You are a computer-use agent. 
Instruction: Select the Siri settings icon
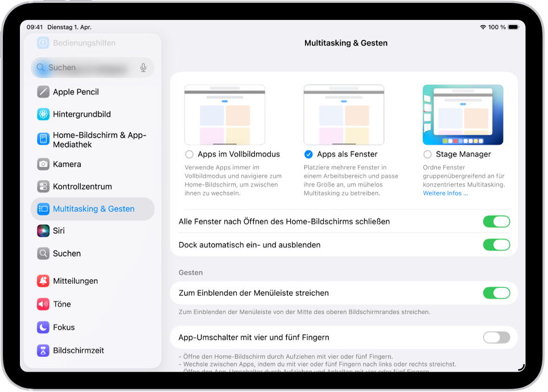pos(43,232)
